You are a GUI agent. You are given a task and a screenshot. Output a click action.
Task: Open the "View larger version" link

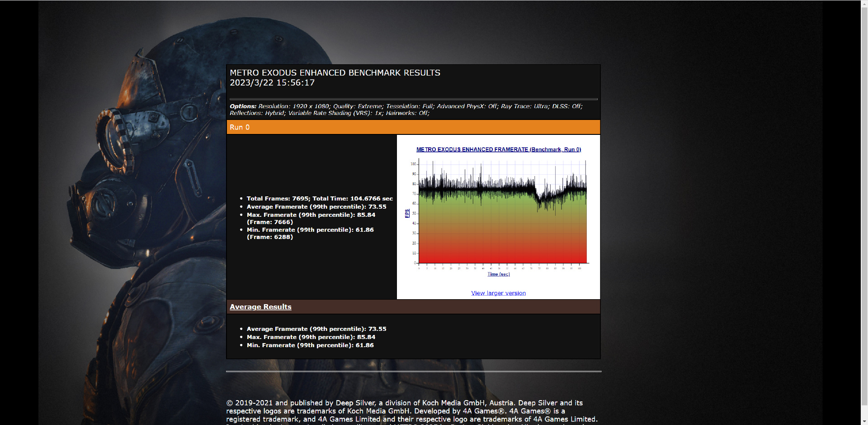pyautogui.click(x=498, y=293)
